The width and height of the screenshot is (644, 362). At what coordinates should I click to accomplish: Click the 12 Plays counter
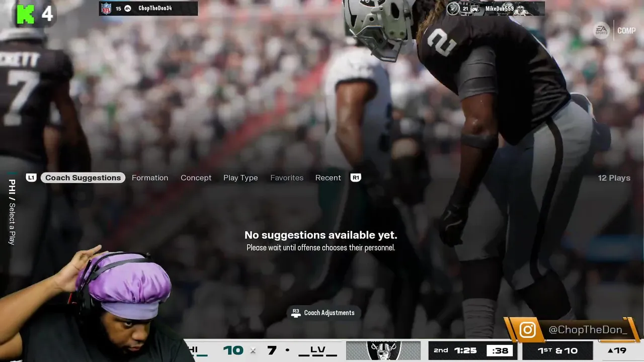pyautogui.click(x=614, y=177)
